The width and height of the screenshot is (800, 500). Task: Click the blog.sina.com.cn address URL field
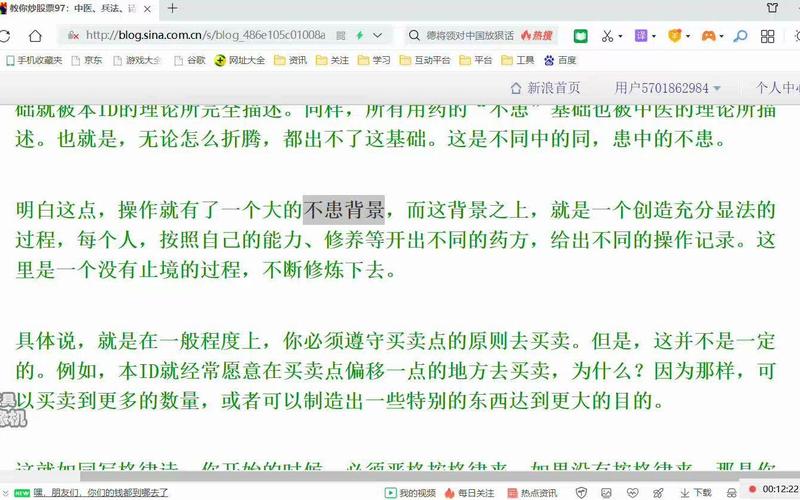pos(206,35)
